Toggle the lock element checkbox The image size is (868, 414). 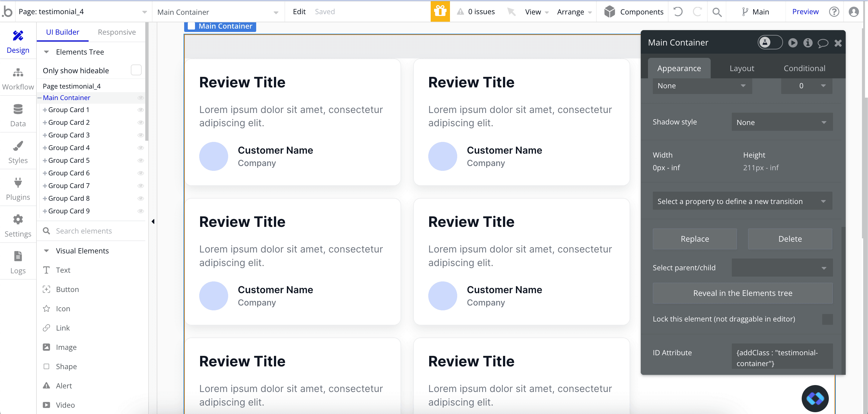(x=827, y=319)
